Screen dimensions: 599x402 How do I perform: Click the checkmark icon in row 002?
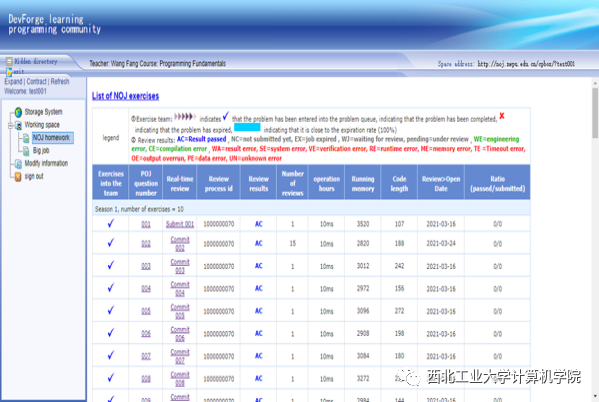tap(111, 243)
